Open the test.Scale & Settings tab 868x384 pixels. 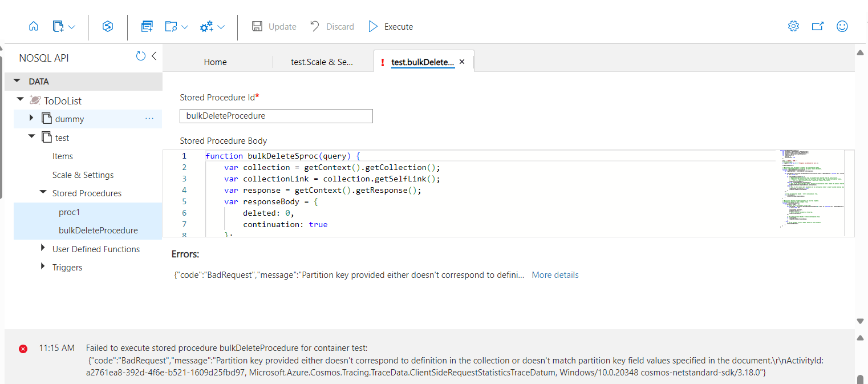[322, 62]
